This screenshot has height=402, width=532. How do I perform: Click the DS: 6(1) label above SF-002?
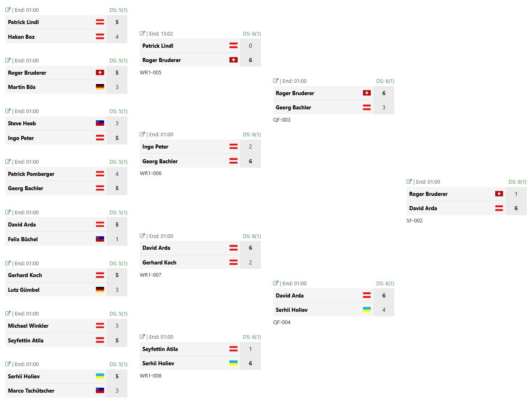[x=517, y=182]
